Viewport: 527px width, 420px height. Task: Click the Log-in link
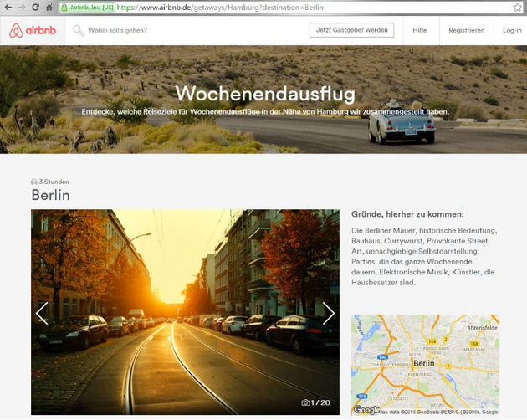point(511,31)
